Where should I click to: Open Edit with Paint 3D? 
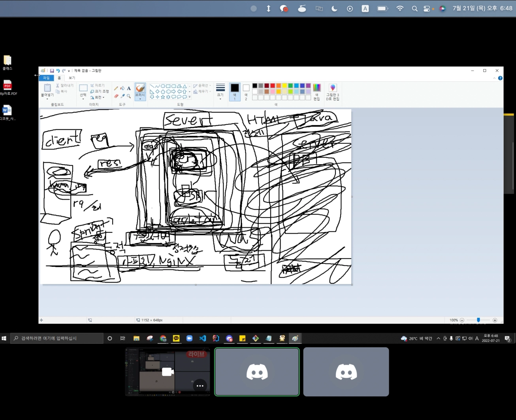point(333,92)
